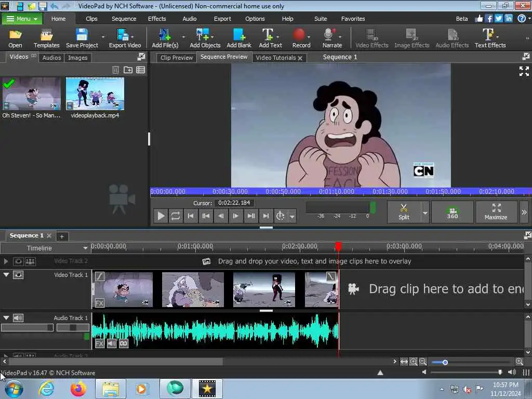532x399 pixels.
Task: Toggle Video Track 2 visibility eye
Action: [18, 261]
